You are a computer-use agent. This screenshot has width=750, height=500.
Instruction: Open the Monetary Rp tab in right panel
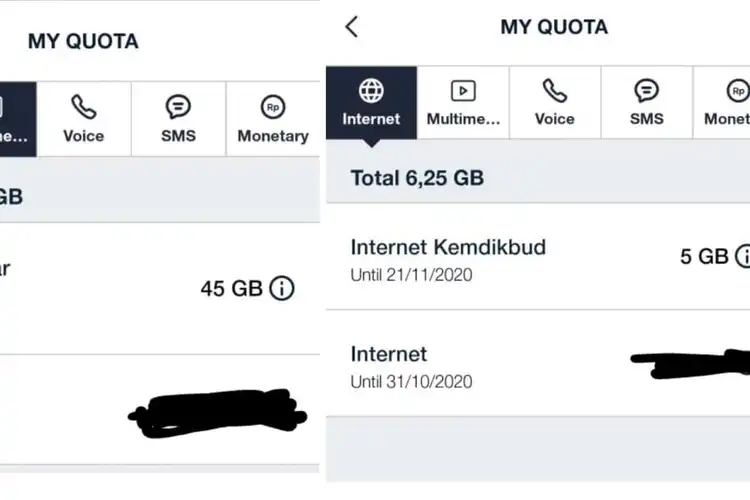[x=722, y=103]
